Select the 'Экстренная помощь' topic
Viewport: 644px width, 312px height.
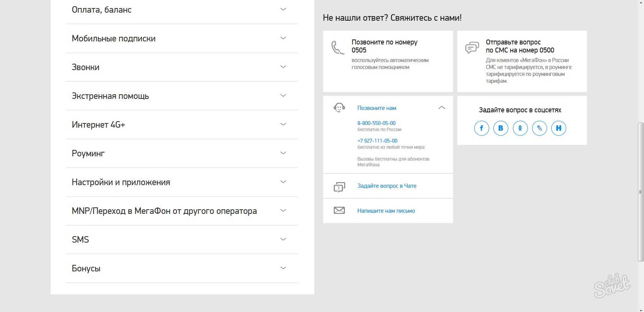point(110,96)
